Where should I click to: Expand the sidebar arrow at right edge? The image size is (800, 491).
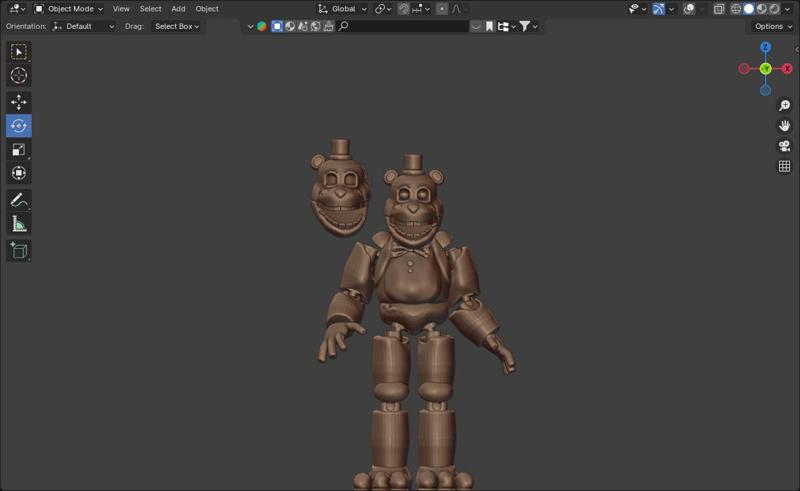click(x=796, y=50)
